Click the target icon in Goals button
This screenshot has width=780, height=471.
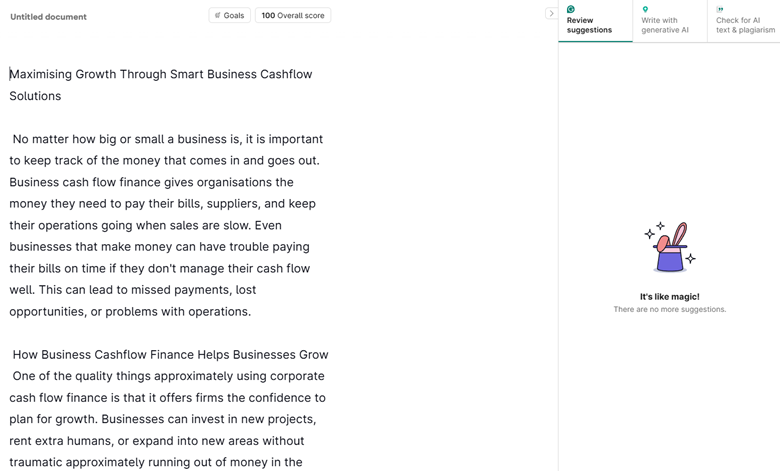(x=218, y=15)
